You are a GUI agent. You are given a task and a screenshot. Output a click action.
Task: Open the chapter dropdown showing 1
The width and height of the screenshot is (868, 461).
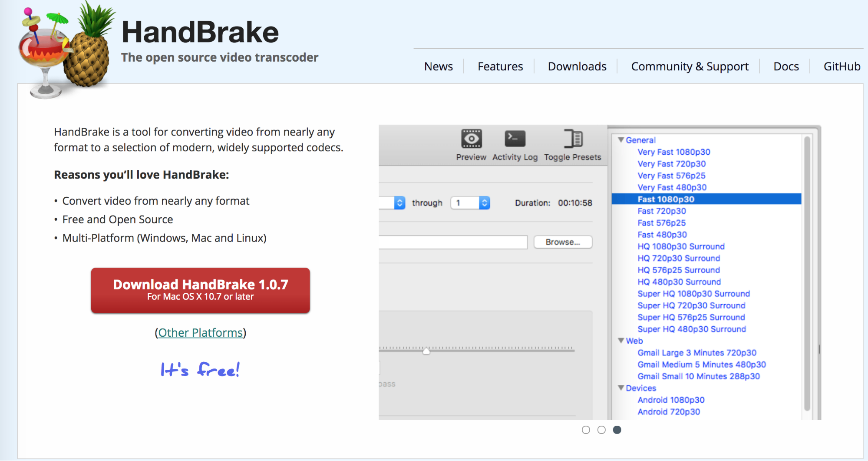point(470,203)
